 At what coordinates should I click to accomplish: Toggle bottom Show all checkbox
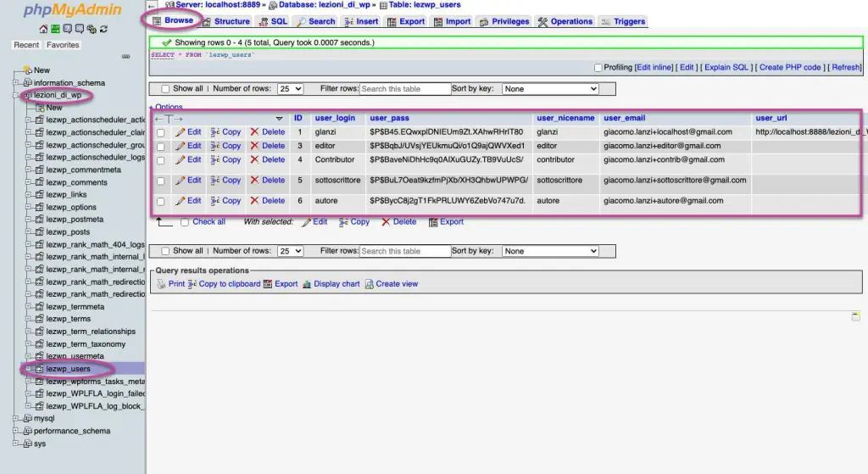[165, 251]
